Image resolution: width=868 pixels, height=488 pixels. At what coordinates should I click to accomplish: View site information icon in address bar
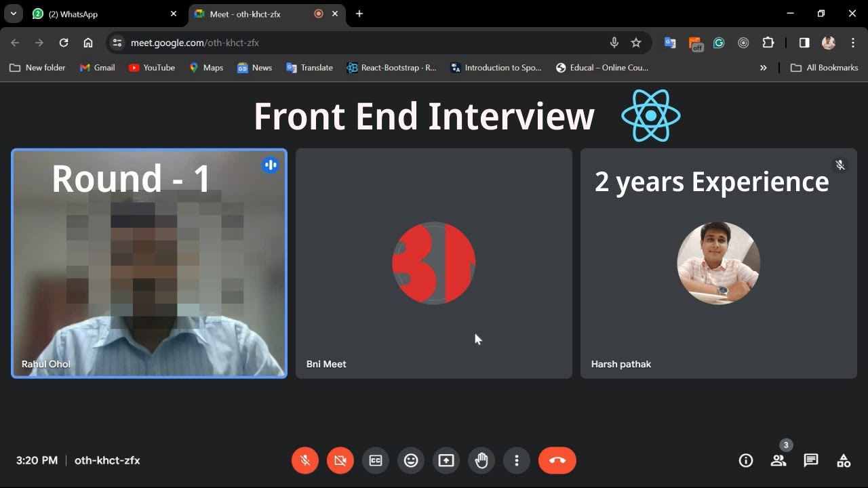point(117,43)
